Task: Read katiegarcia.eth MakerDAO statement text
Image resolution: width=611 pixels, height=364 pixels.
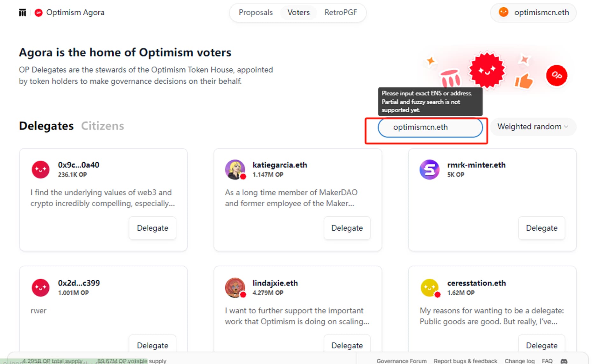Action: pos(291,198)
